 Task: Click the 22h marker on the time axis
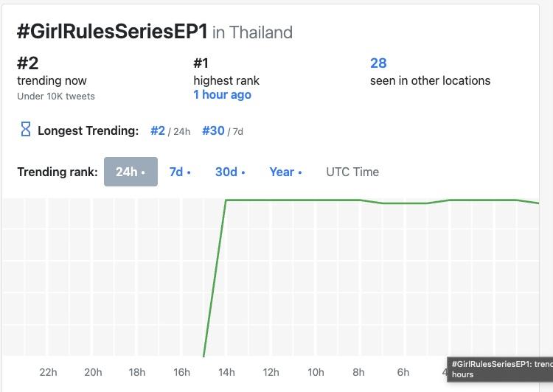click(49, 372)
